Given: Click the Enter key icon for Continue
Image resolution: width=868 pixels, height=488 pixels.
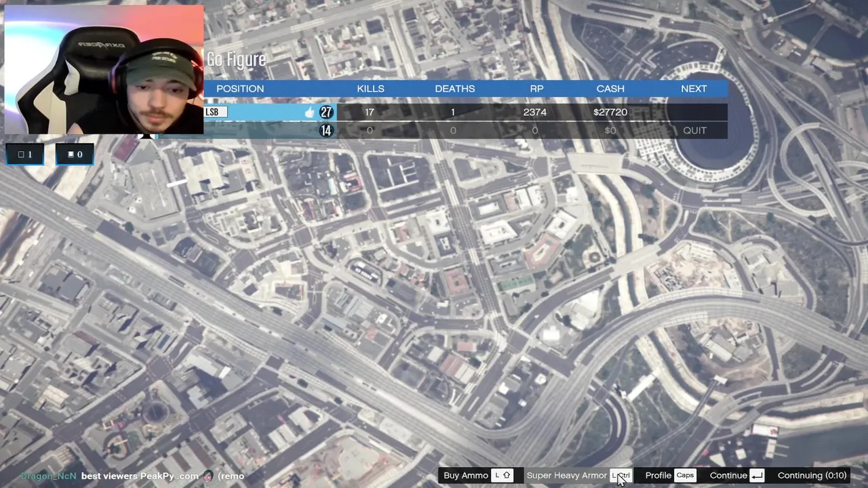Looking at the screenshot, I should 757,475.
